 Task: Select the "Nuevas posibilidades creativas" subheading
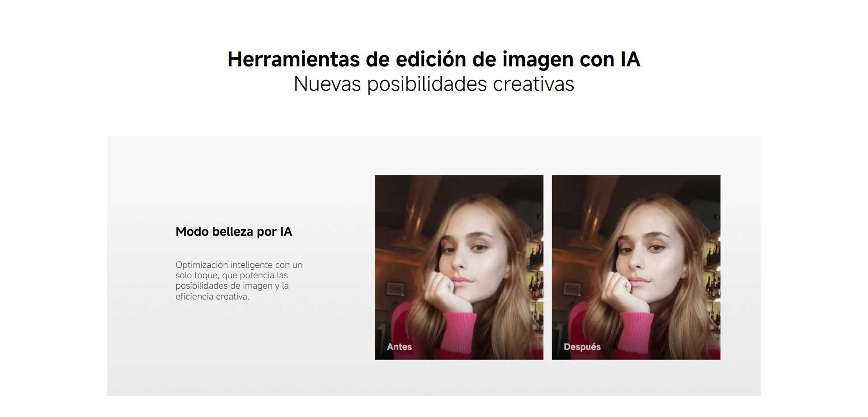[x=434, y=84]
